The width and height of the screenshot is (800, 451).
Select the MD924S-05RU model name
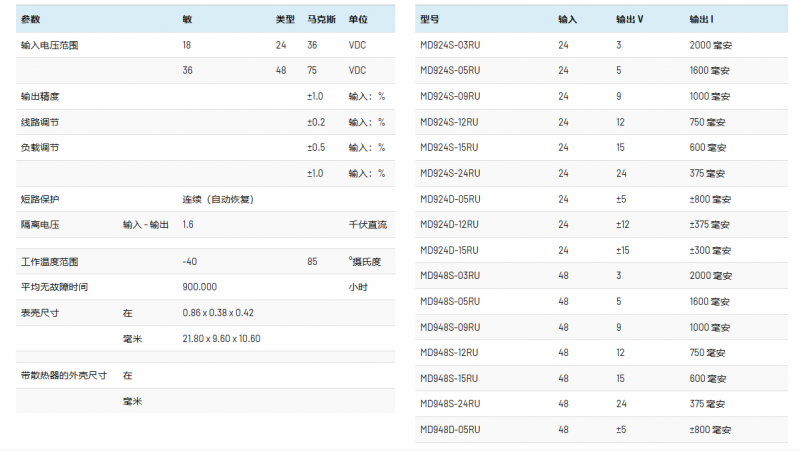point(450,70)
